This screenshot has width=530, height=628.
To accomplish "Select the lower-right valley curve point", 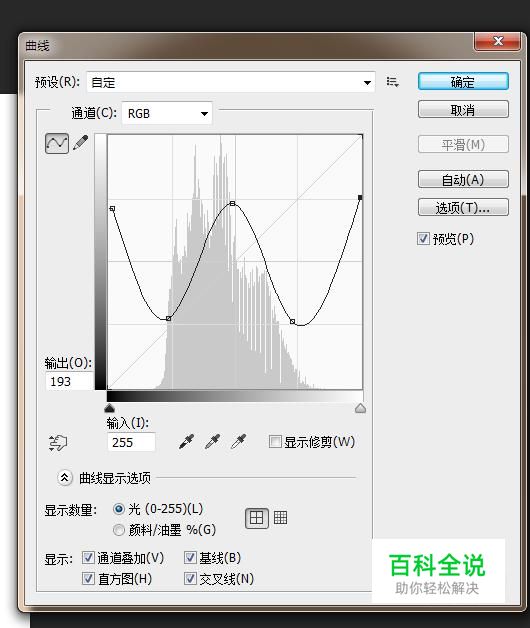I will [292, 321].
